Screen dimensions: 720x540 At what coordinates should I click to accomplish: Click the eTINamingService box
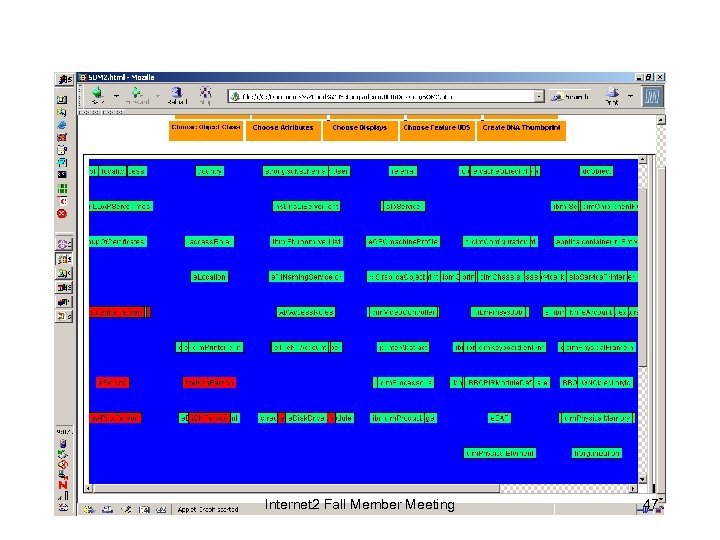point(306,277)
